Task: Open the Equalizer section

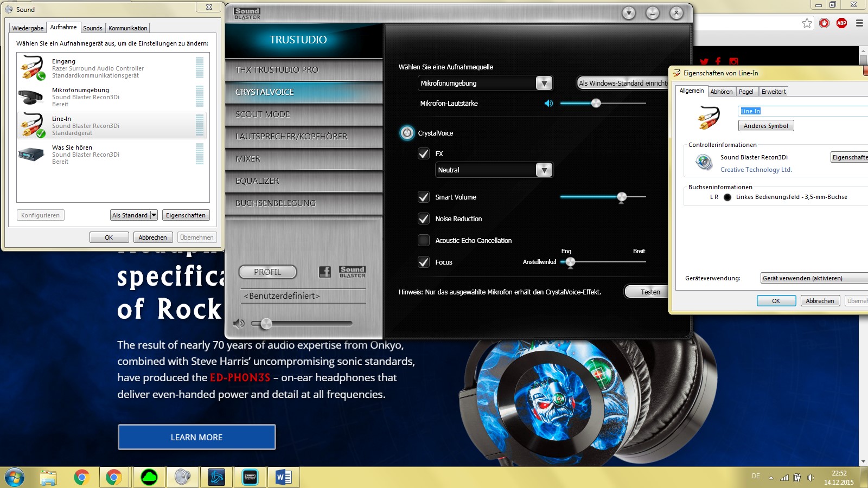Action: point(304,181)
